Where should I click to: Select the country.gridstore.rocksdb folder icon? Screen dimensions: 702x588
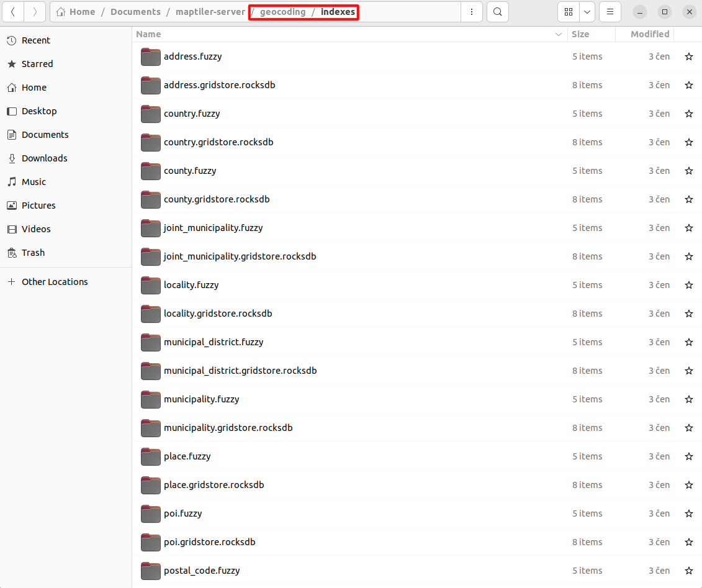tap(150, 142)
